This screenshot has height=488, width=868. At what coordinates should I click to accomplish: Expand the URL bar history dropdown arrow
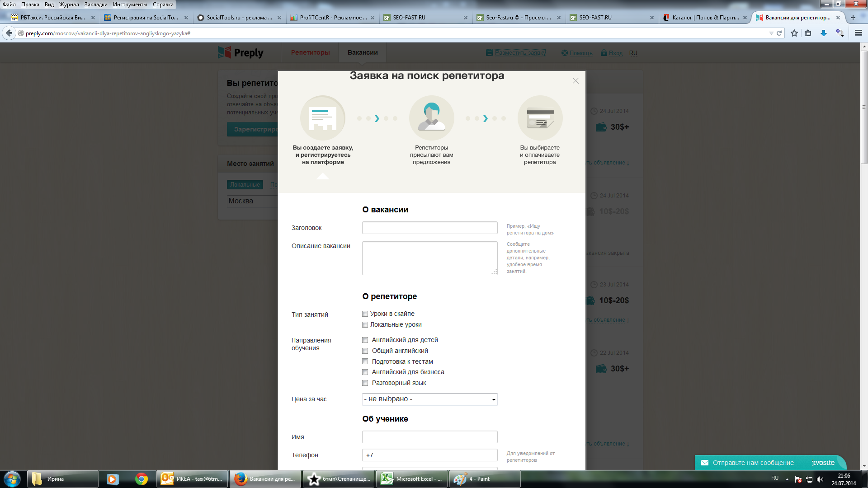click(771, 33)
